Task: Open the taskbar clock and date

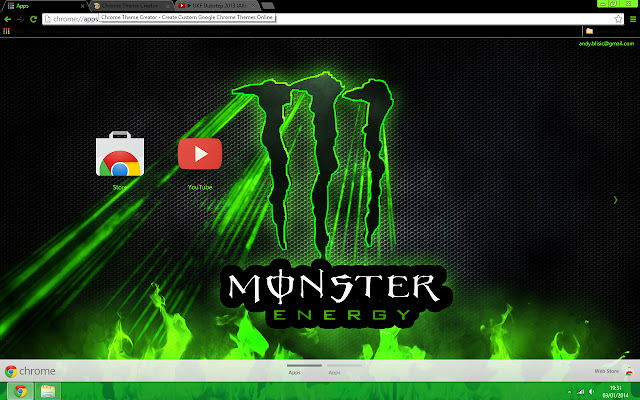Action: (x=615, y=392)
